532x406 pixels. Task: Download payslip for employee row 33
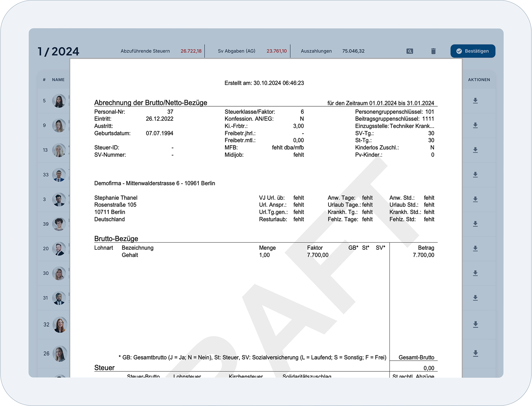pyautogui.click(x=475, y=174)
